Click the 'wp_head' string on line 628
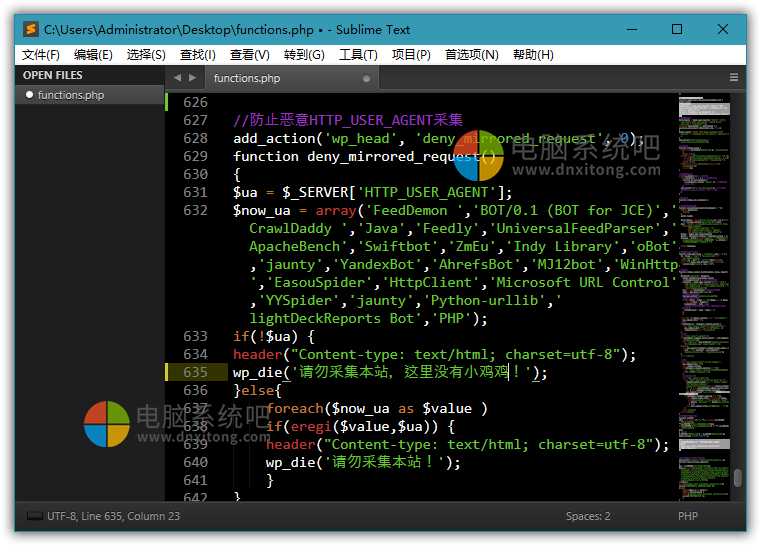 360,138
